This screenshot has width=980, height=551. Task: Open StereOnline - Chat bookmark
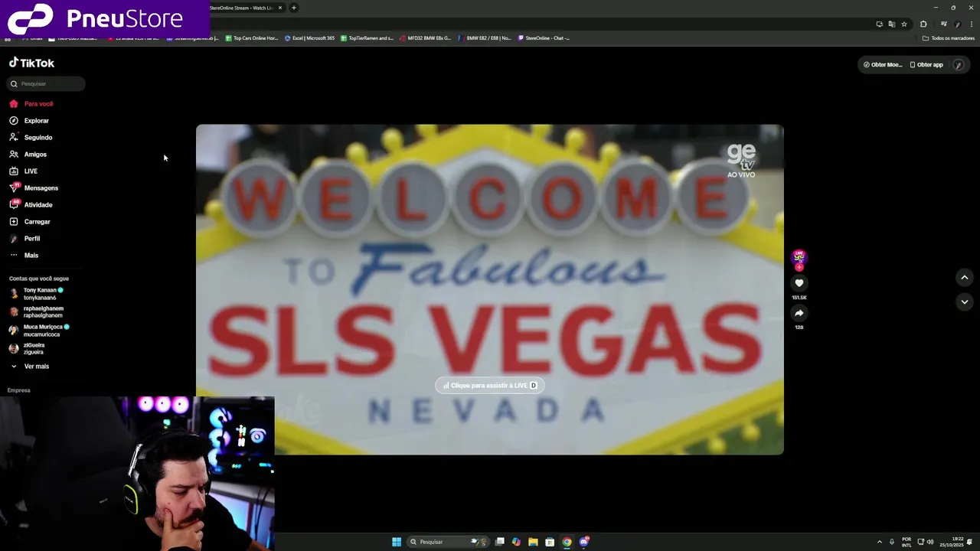(544, 38)
